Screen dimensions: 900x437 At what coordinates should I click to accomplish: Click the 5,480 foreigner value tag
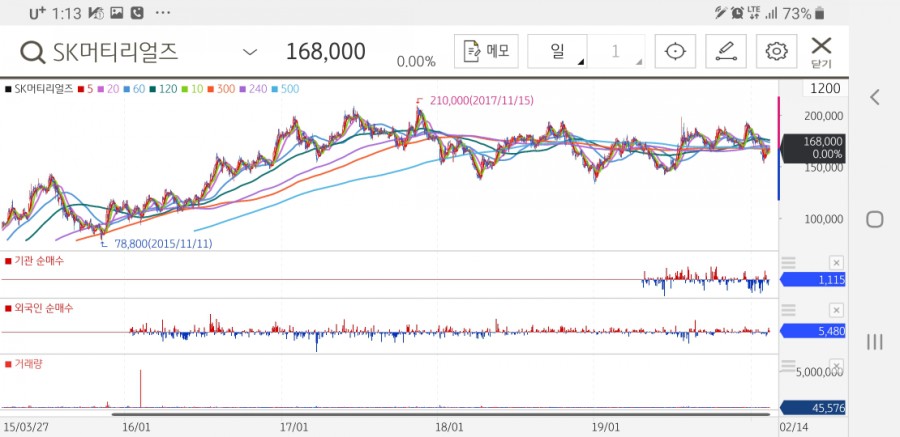pyautogui.click(x=813, y=331)
